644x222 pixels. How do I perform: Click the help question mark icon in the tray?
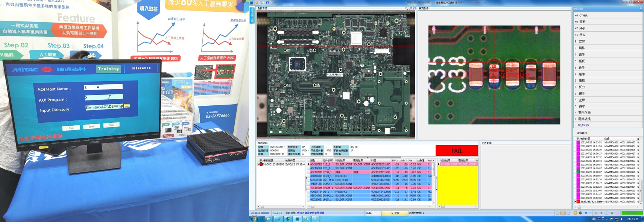pyautogui.click(x=598, y=219)
